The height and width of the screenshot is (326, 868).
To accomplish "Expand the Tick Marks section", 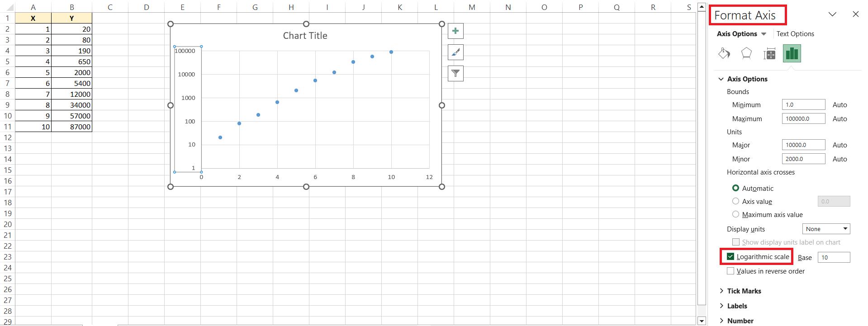I will tap(721, 291).
